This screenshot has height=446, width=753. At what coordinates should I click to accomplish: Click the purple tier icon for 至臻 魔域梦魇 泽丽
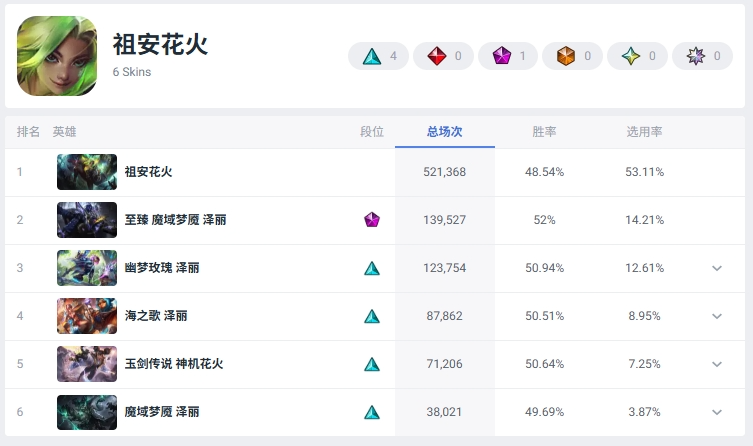[x=372, y=220]
